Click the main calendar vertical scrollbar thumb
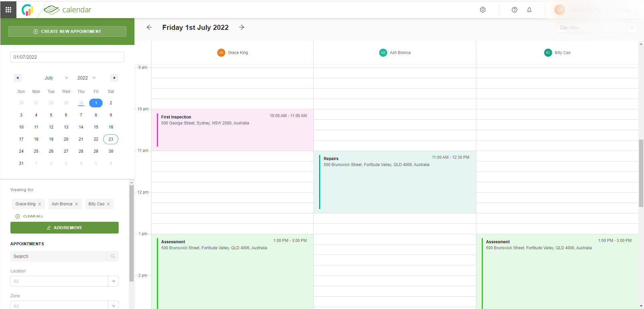 point(641,173)
